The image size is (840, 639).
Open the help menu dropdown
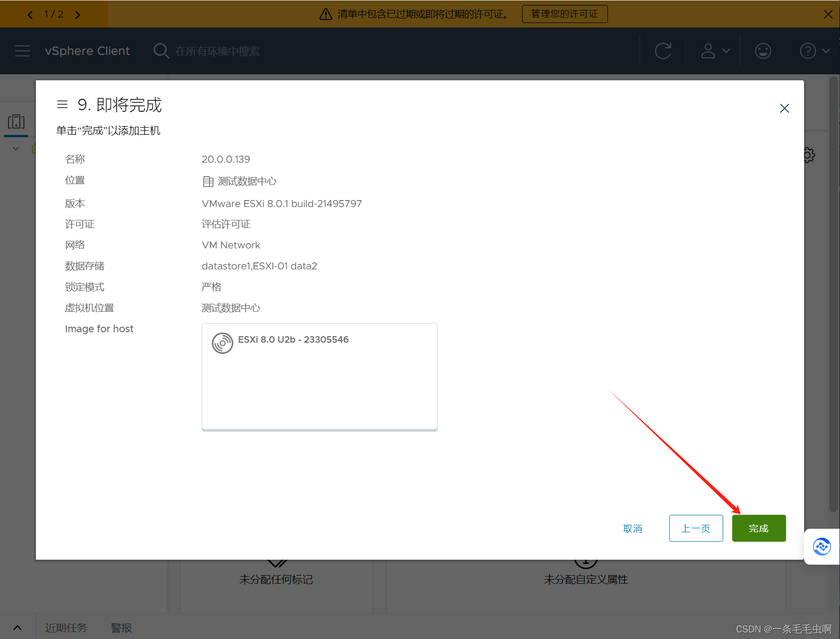(815, 51)
